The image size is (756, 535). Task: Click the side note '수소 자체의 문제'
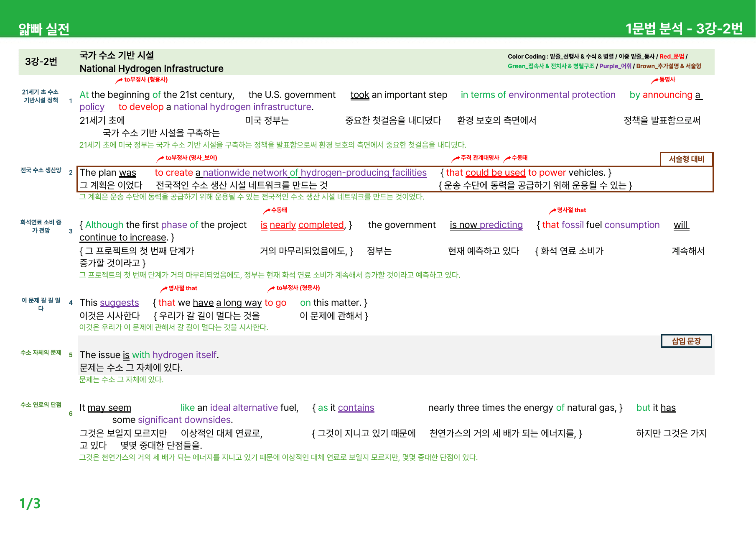coord(41,353)
